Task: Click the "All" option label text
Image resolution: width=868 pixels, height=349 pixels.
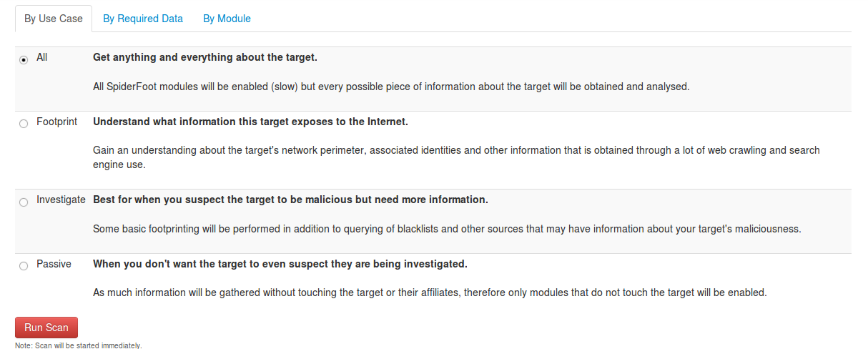Action: click(x=42, y=57)
